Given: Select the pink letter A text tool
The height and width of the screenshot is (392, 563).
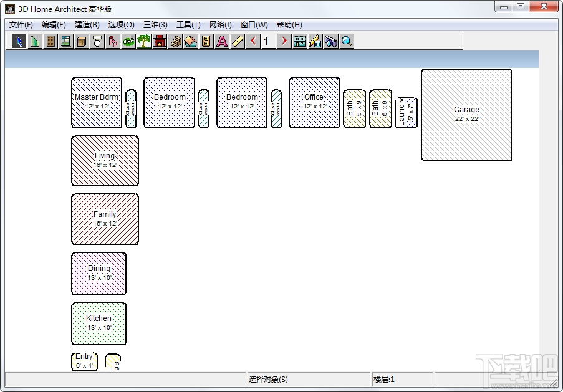Looking at the screenshot, I should pyautogui.click(x=222, y=41).
